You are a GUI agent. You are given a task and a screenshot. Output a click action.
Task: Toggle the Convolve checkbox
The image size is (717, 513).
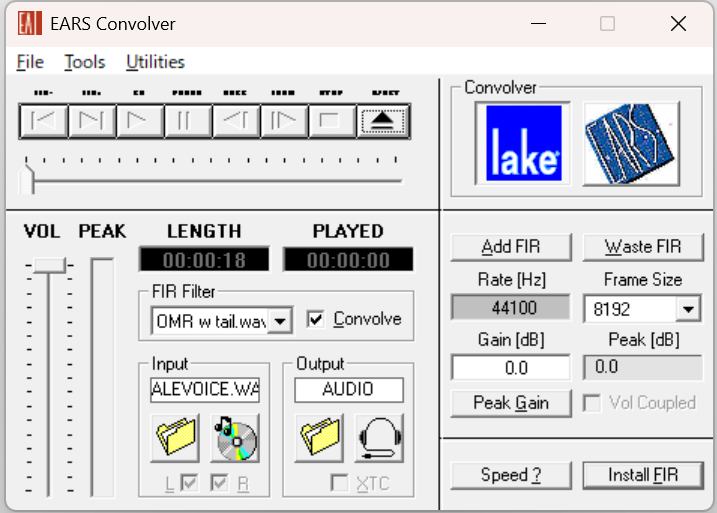[x=317, y=319]
